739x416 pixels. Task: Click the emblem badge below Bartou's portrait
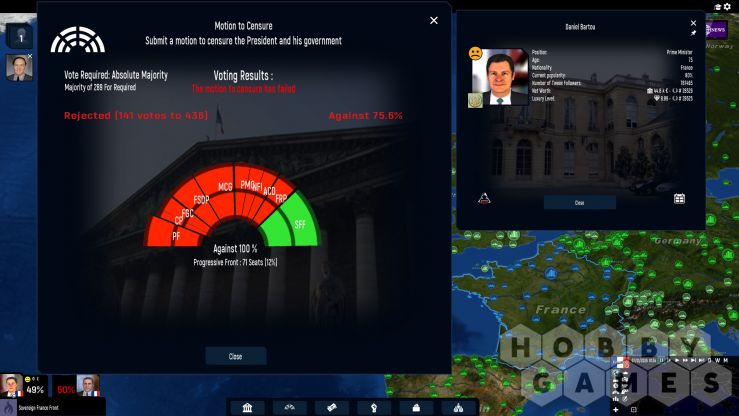tap(475, 100)
